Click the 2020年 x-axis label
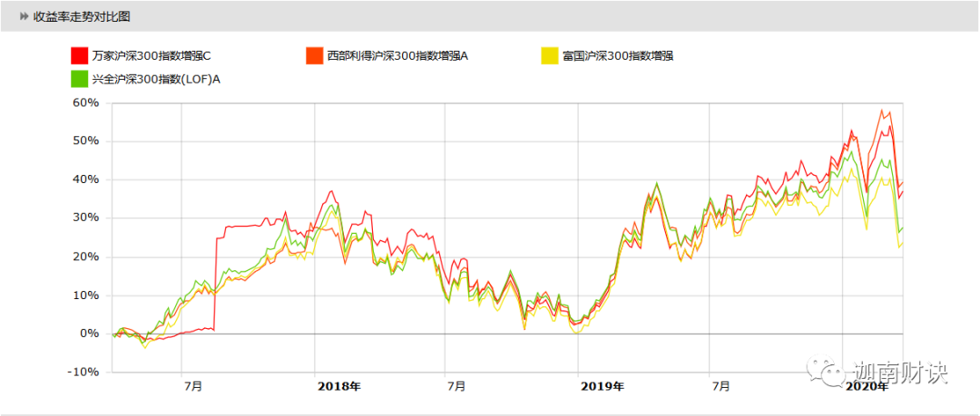The height and width of the screenshot is (416, 980). pos(867,387)
